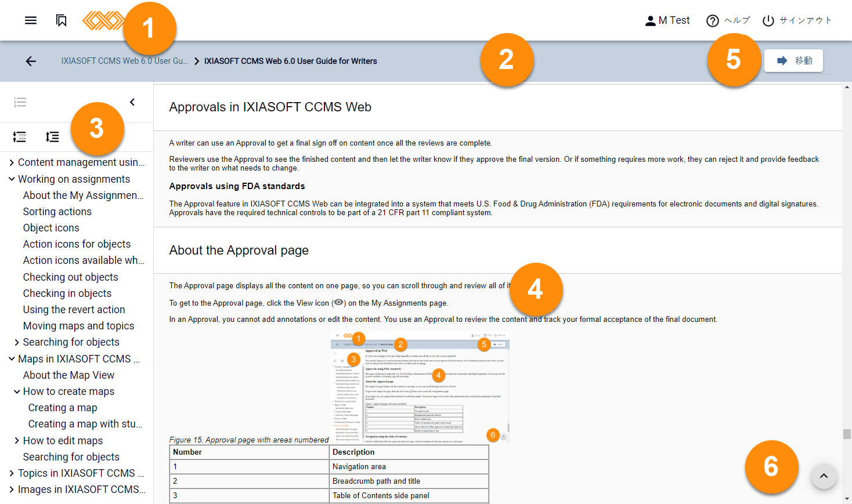
Task: Open About the Map View topic
Action: 68,375
